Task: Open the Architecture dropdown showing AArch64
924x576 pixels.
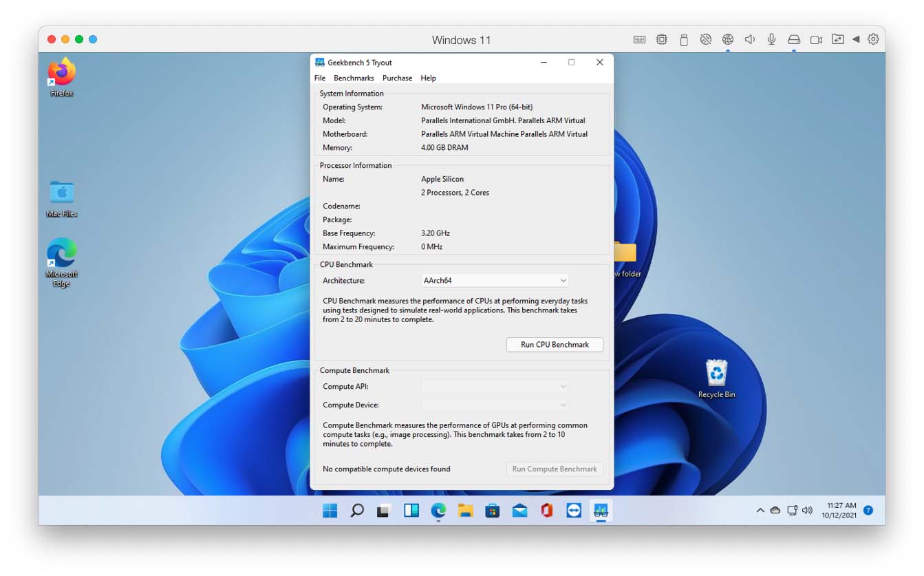Action: (495, 281)
